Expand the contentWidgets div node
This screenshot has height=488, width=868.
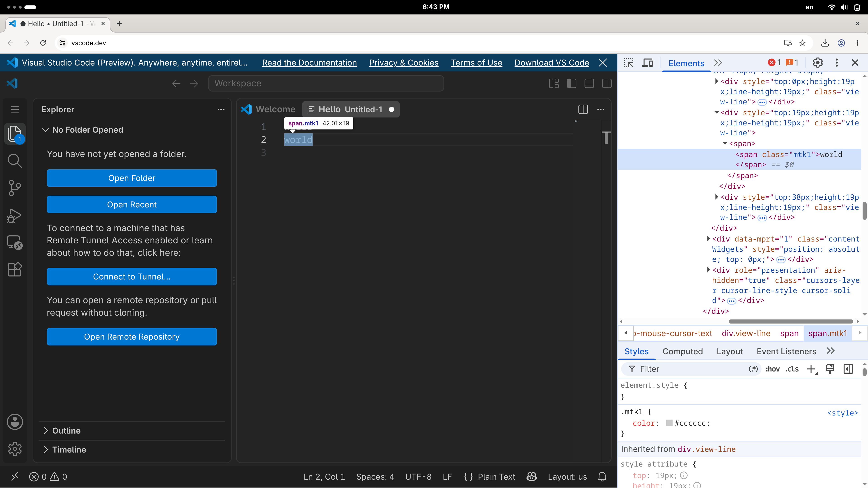click(708, 239)
